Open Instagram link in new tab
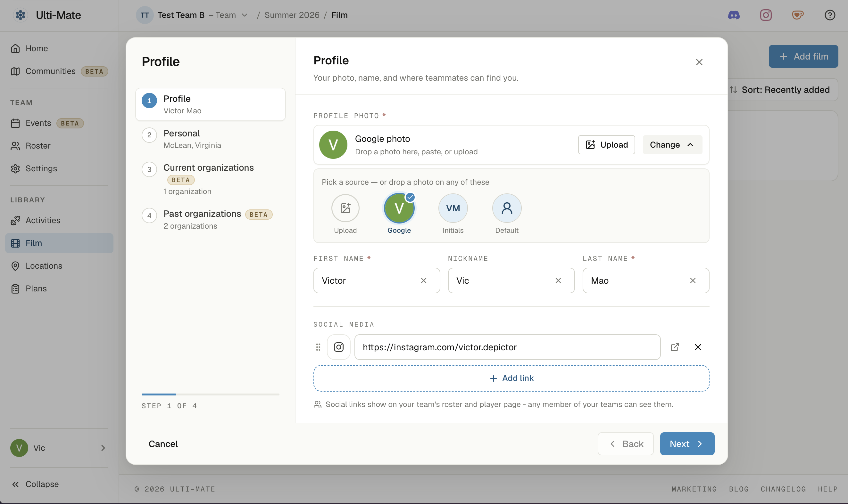 pyautogui.click(x=675, y=347)
